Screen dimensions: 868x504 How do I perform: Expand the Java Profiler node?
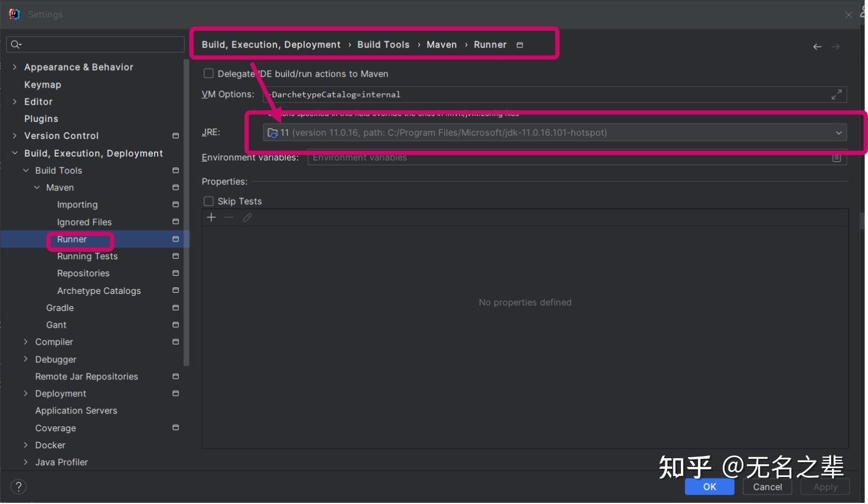pyautogui.click(x=26, y=463)
